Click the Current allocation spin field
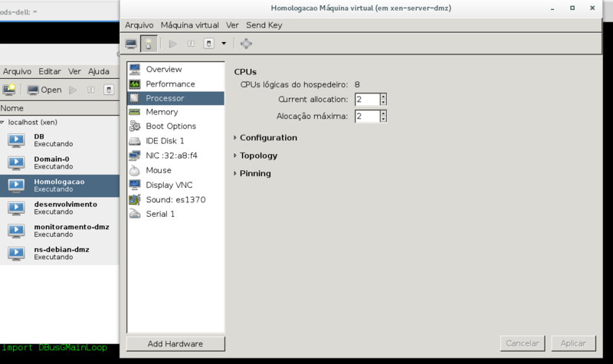Viewport: 613px width, 364px height. point(367,100)
